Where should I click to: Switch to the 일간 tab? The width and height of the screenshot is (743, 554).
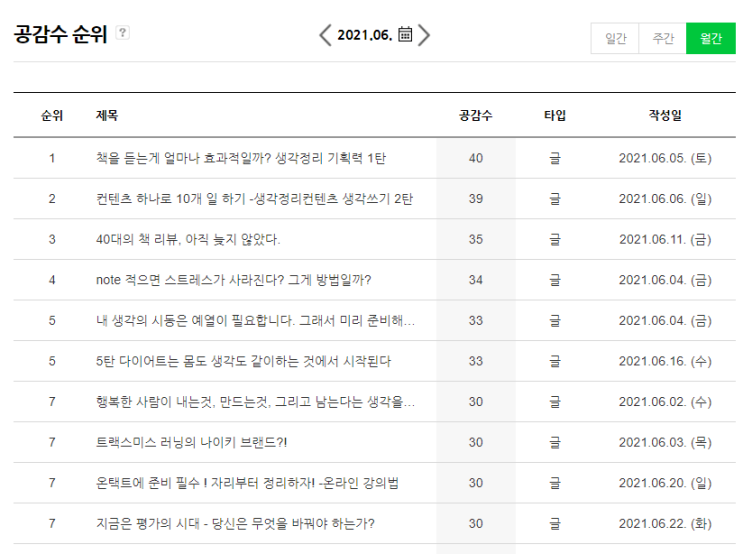coord(615,38)
